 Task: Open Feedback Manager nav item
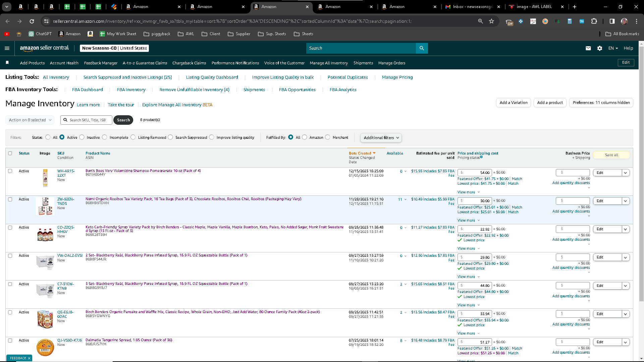tap(101, 63)
